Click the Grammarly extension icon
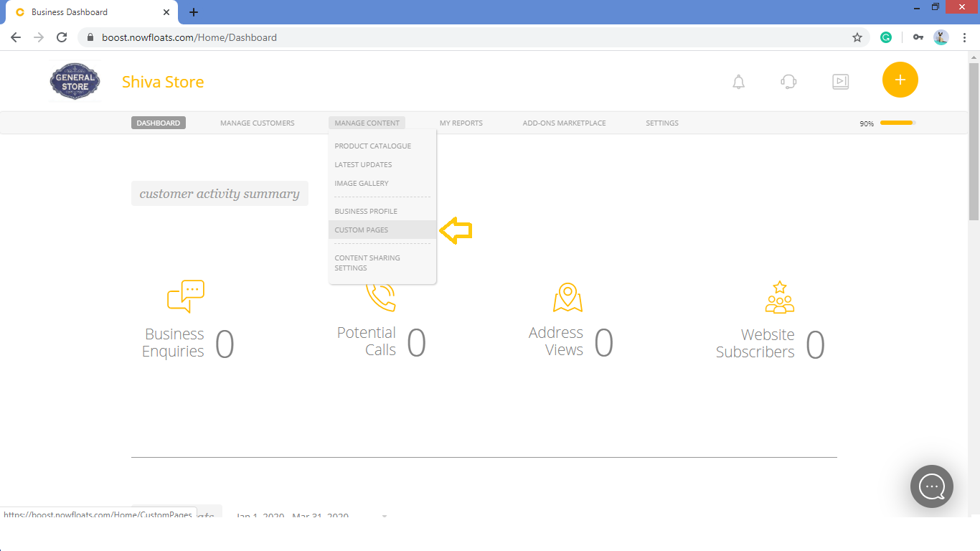The image size is (980, 551). tap(886, 37)
